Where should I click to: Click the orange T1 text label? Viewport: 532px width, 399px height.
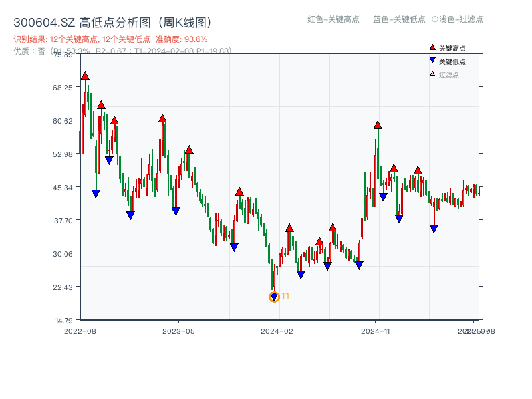(285, 296)
